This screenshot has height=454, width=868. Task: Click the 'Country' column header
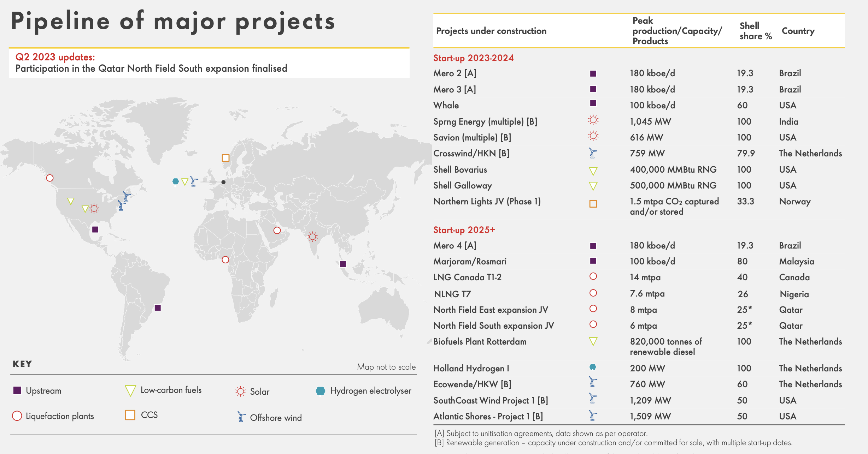point(798,31)
